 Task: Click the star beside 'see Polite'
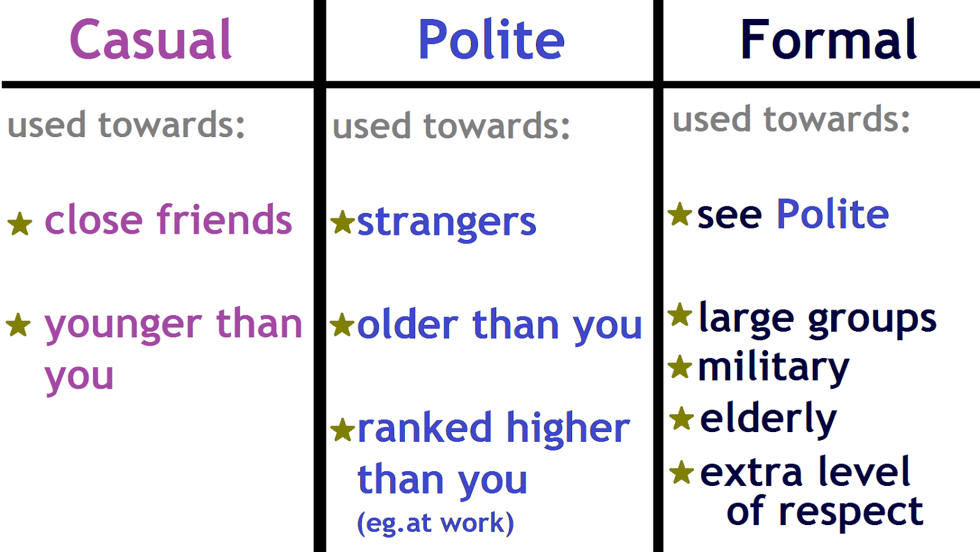680,215
